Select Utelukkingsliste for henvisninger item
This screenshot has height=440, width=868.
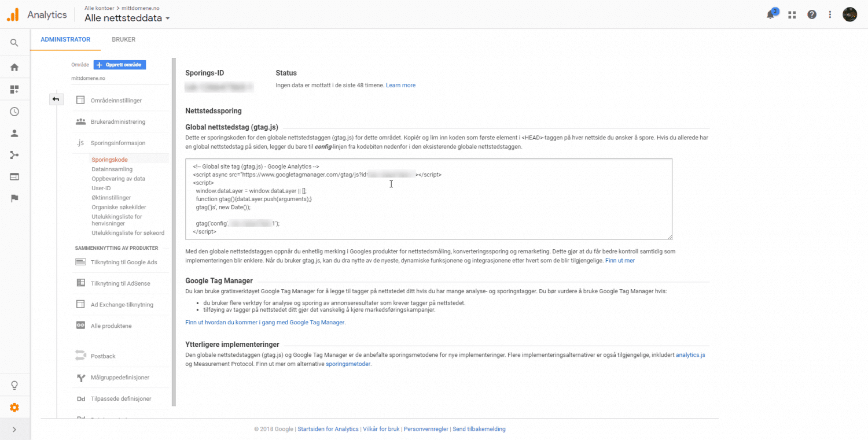(116, 220)
